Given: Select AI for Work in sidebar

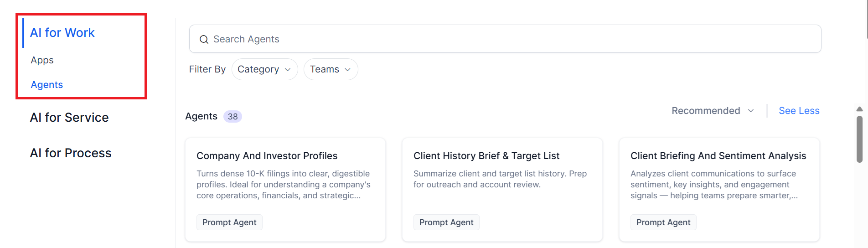Looking at the screenshot, I should [62, 33].
